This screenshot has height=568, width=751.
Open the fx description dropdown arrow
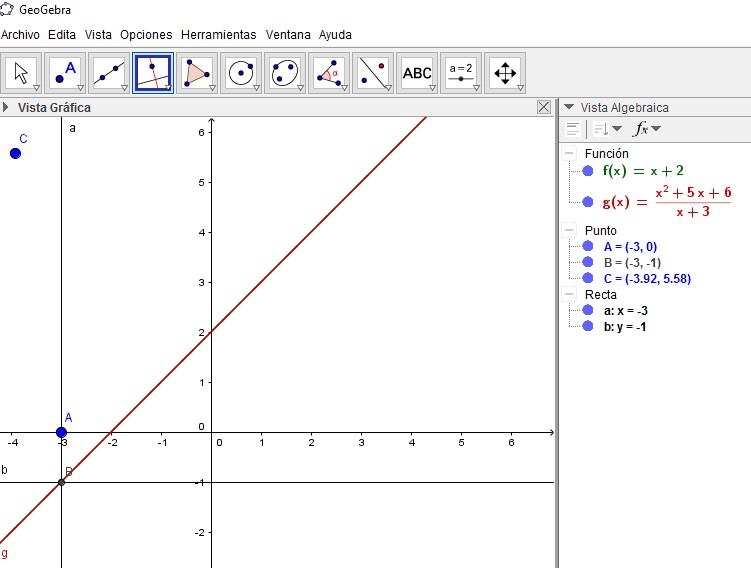(x=656, y=128)
